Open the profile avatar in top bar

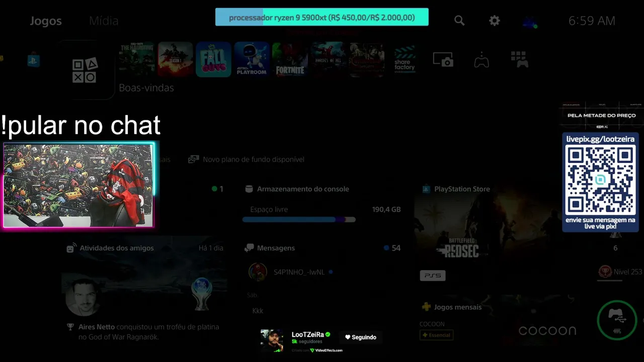529,22
